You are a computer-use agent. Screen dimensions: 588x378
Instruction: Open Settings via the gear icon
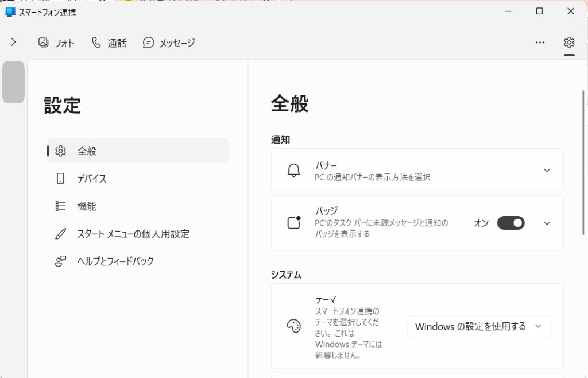(568, 42)
